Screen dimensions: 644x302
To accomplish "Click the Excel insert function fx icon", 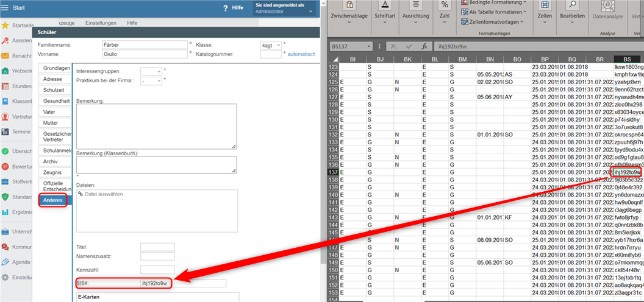I will point(424,46).
